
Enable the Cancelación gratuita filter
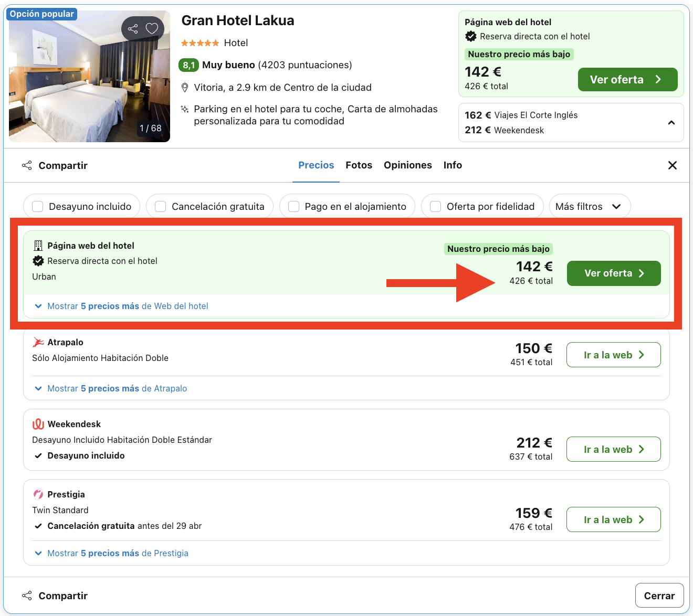coord(161,207)
